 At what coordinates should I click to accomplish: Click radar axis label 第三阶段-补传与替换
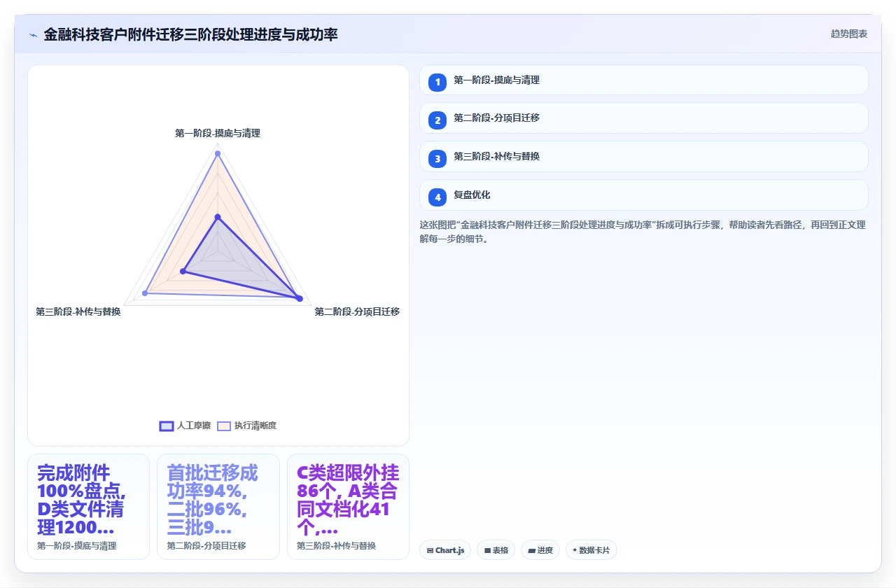78,311
